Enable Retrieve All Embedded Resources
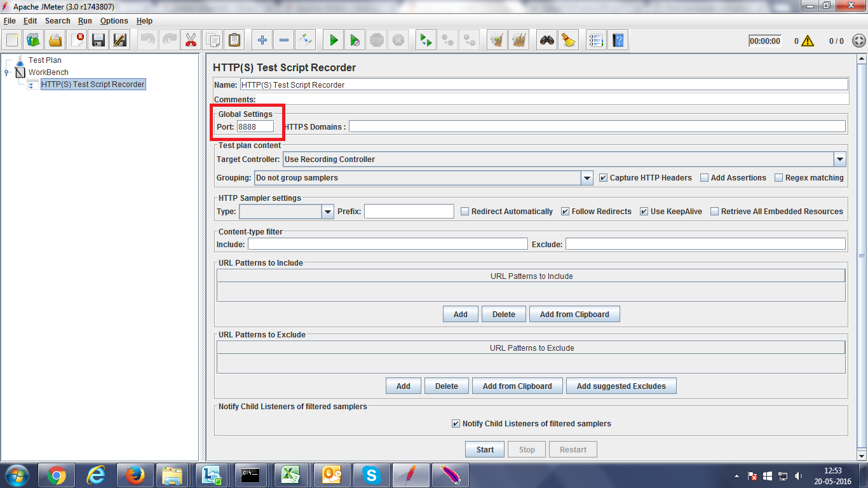 click(715, 212)
